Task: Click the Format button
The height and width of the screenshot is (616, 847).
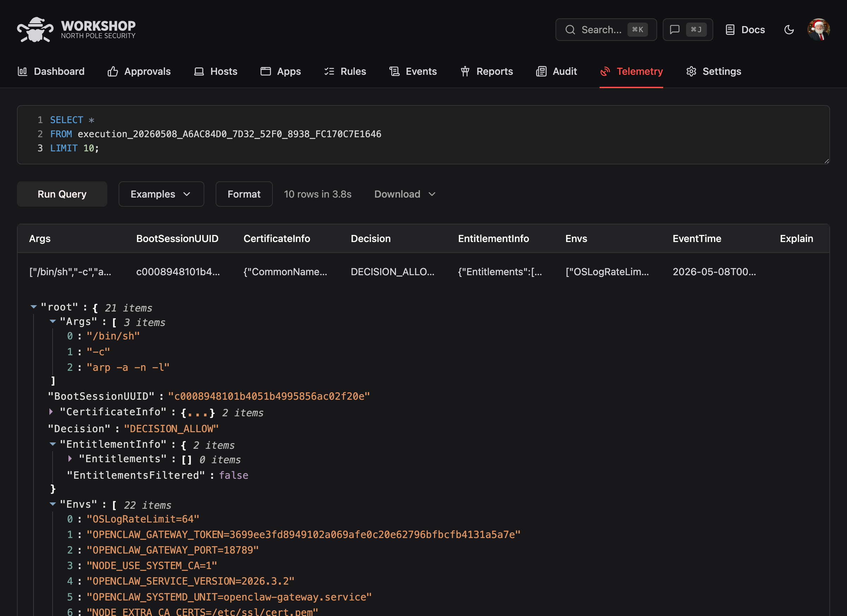Action: [x=244, y=194]
